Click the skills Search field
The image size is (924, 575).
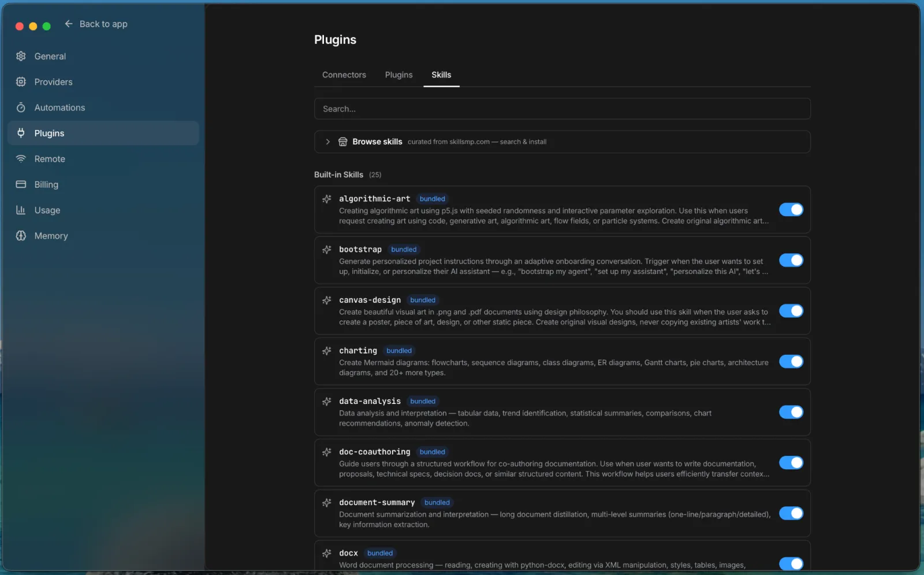click(561, 109)
